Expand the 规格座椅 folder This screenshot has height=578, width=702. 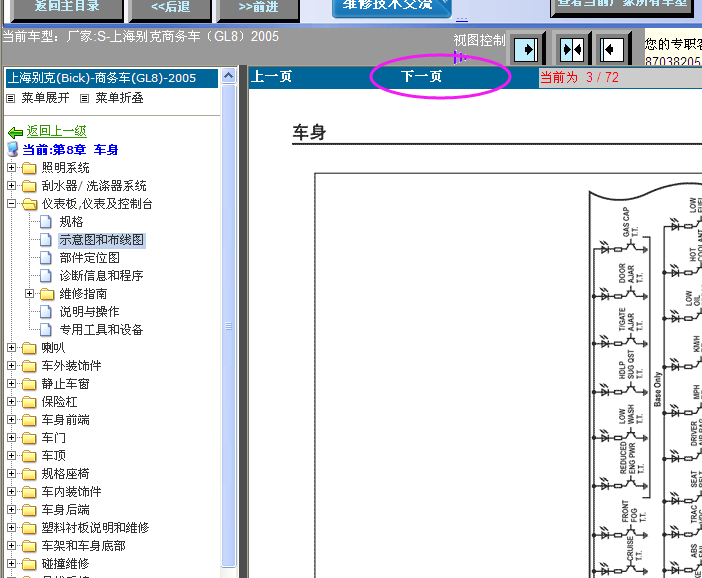pos(12,474)
